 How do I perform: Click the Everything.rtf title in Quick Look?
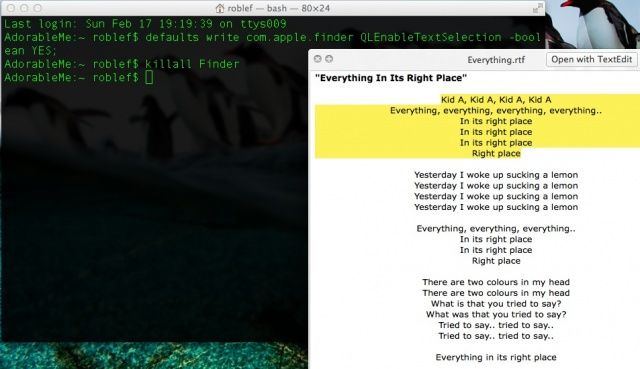point(496,60)
